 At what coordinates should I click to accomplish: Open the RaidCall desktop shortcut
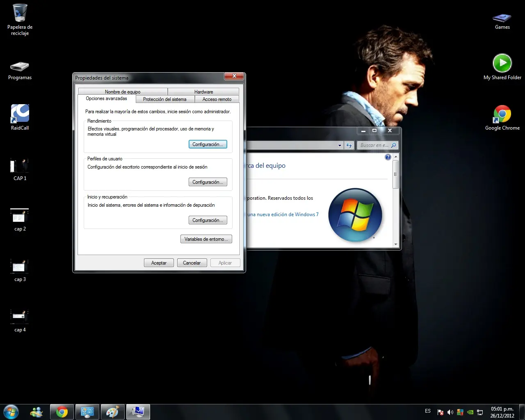click(x=20, y=114)
